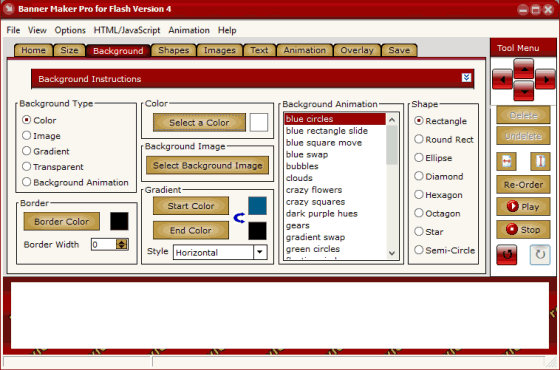
Task: Move selection right with the right arrow
Action: click(x=545, y=79)
